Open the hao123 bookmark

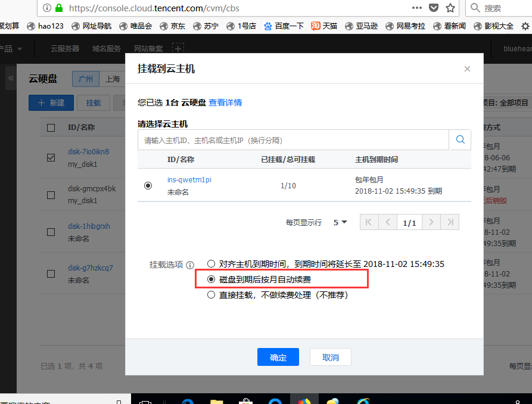pos(45,26)
